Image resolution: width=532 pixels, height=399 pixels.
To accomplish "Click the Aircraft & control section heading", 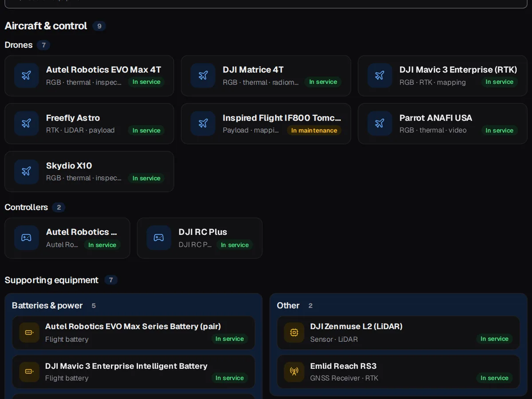I will (46, 26).
